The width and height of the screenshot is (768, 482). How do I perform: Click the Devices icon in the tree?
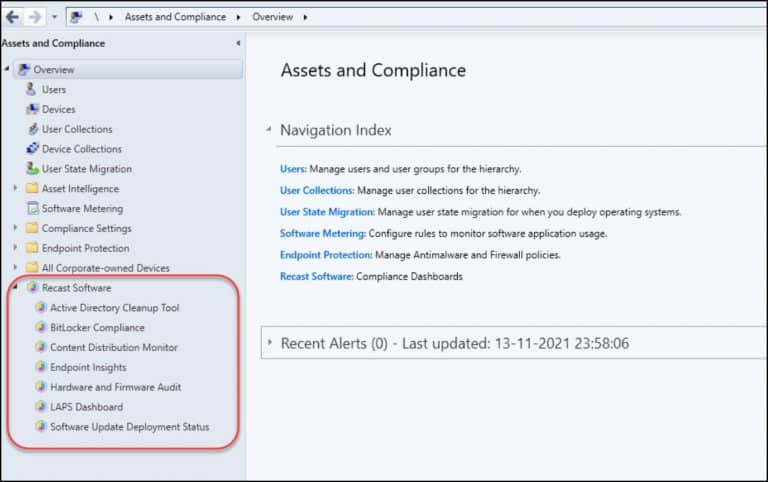click(x=32, y=109)
